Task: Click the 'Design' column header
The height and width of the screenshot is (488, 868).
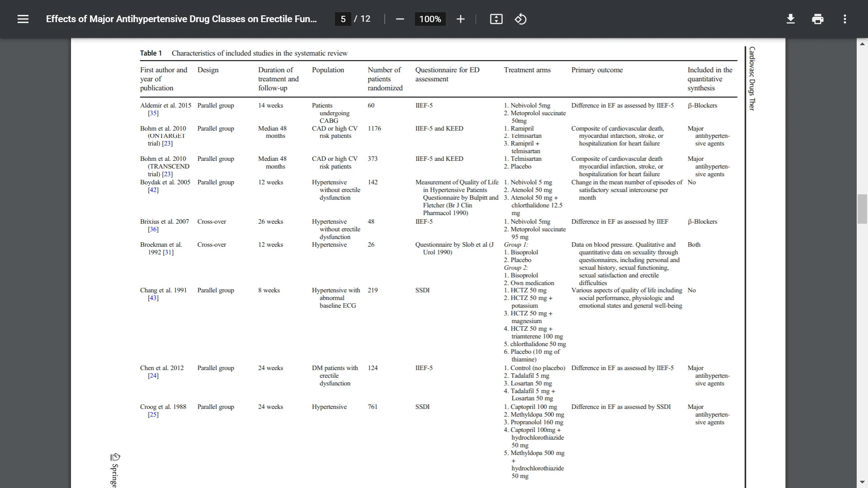Action: (x=208, y=70)
